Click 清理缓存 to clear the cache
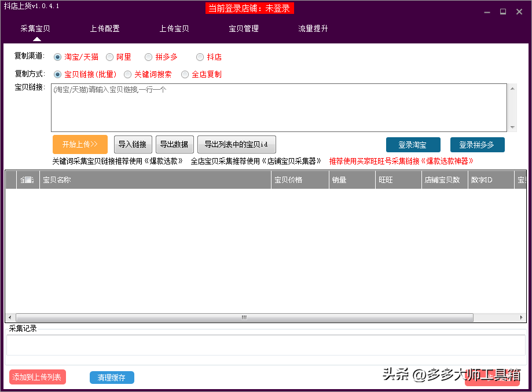Viewport: 532px width, 392px height. [111, 377]
